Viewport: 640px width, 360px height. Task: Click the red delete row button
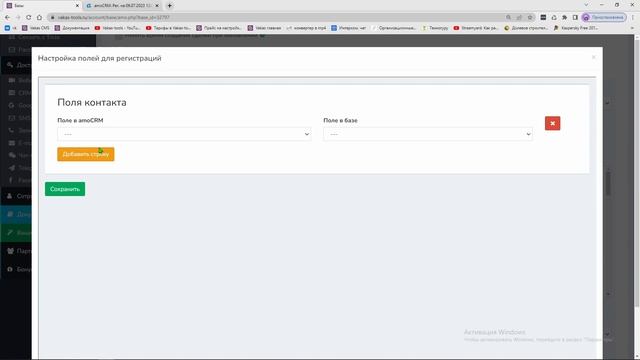[x=552, y=123]
